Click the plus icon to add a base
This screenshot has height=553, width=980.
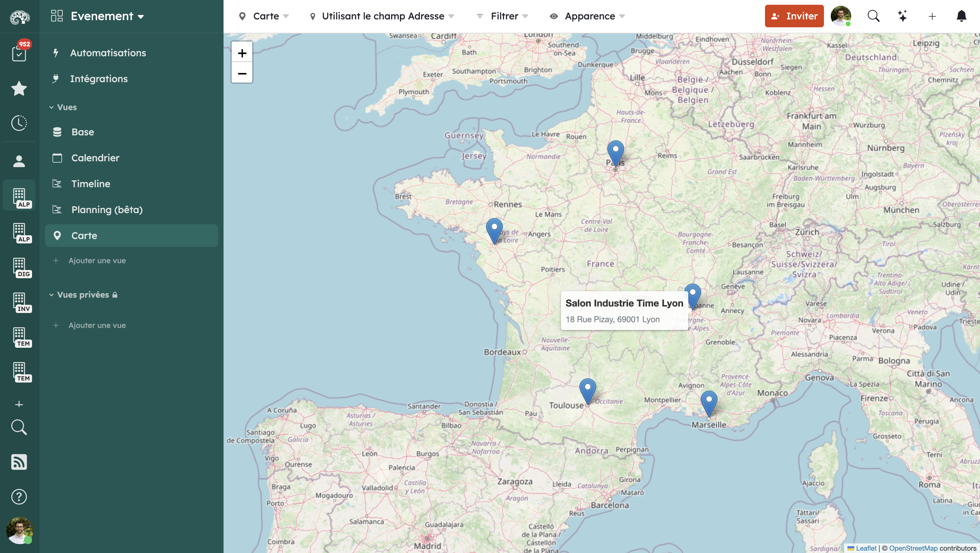click(x=19, y=405)
